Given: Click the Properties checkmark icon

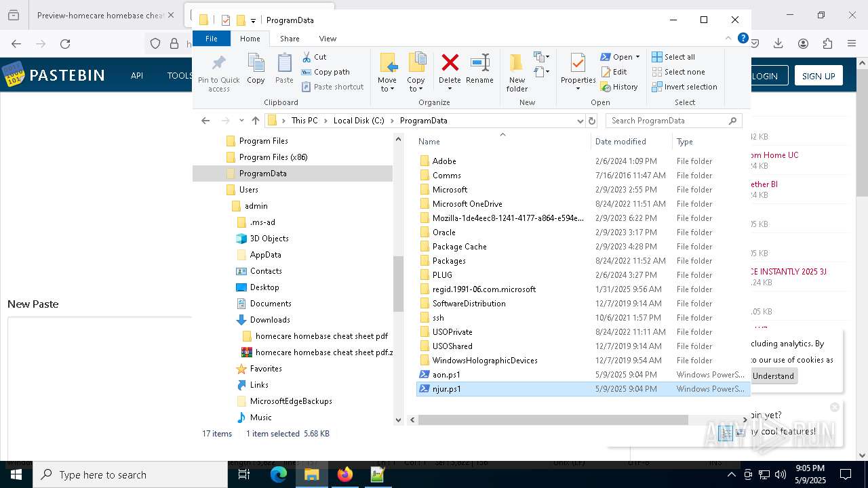Looking at the screenshot, I should [x=578, y=63].
